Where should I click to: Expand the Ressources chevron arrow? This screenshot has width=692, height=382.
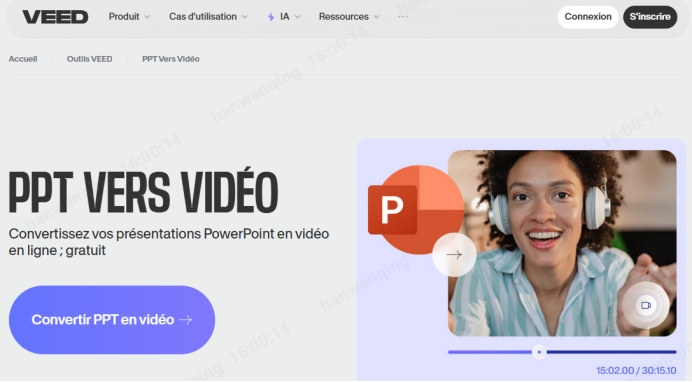376,17
